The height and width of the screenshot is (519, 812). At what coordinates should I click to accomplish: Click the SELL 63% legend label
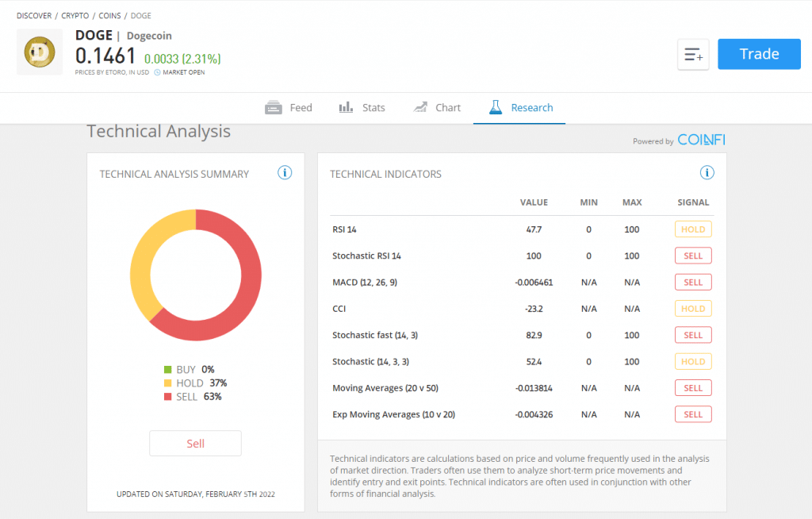(199, 397)
